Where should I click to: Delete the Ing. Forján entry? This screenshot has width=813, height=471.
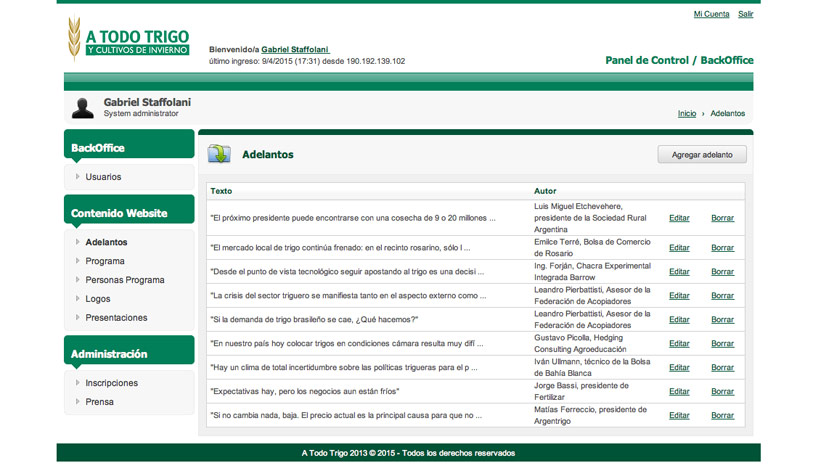(722, 271)
